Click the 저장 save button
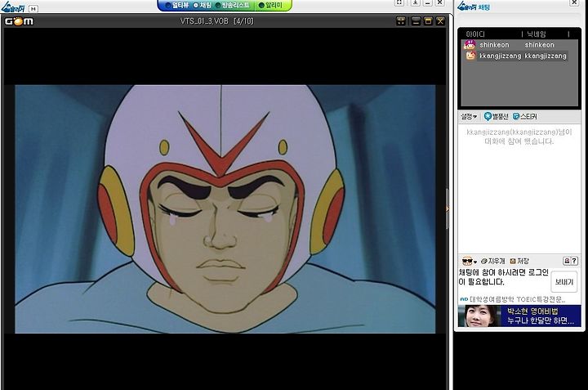The height and width of the screenshot is (390, 588). [x=519, y=261]
